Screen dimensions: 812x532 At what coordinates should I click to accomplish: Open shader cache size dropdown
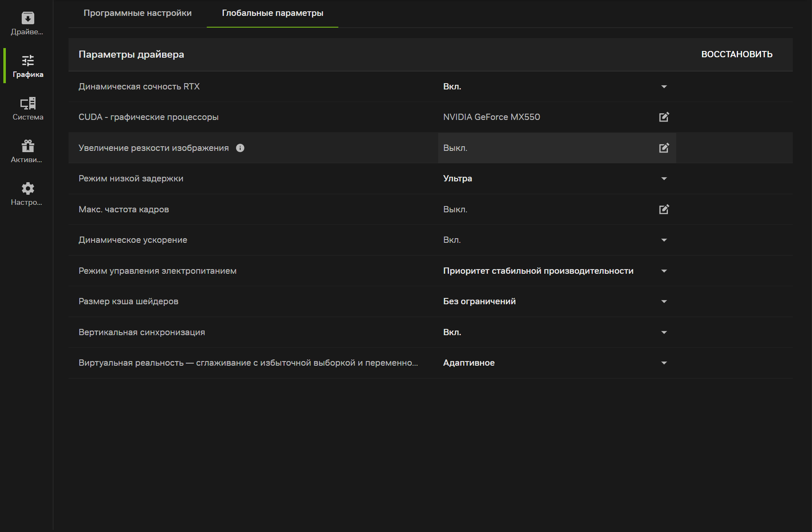click(x=664, y=301)
